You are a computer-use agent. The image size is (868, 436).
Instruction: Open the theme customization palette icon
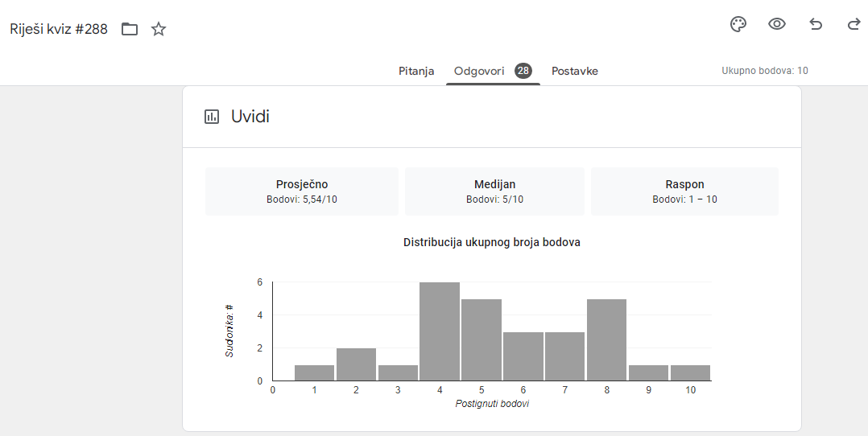(738, 24)
